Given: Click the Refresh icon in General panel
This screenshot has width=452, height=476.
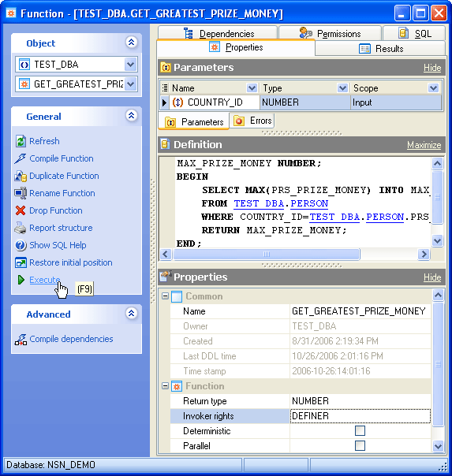Looking at the screenshot, I should coord(21,141).
